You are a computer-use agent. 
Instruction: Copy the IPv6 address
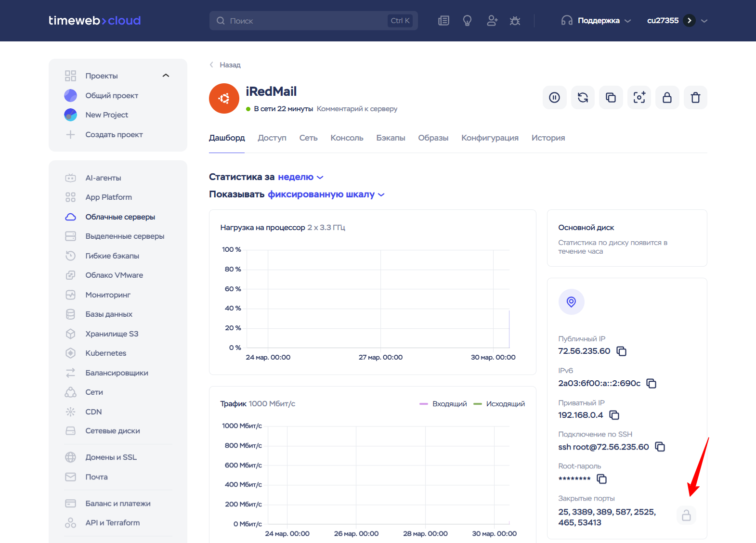click(x=652, y=384)
